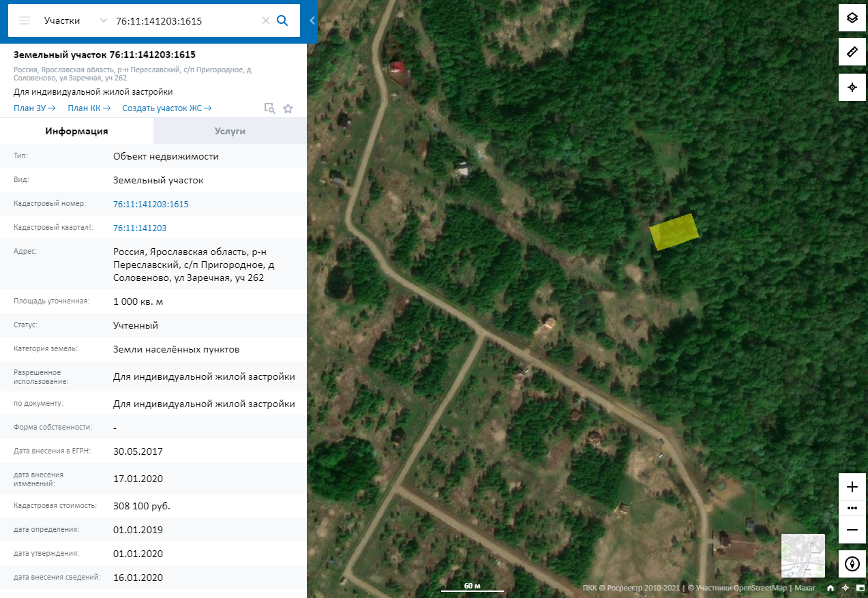Open the zoom options three-dots button

(x=852, y=508)
